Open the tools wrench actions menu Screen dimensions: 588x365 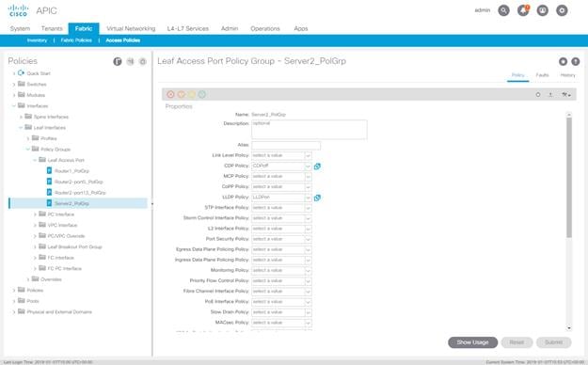565,94
